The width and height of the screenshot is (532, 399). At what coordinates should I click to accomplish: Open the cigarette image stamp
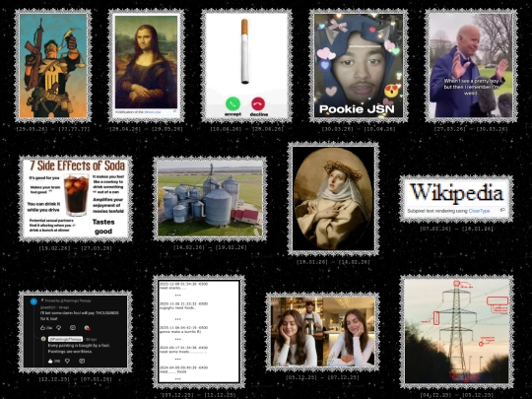[246, 66]
